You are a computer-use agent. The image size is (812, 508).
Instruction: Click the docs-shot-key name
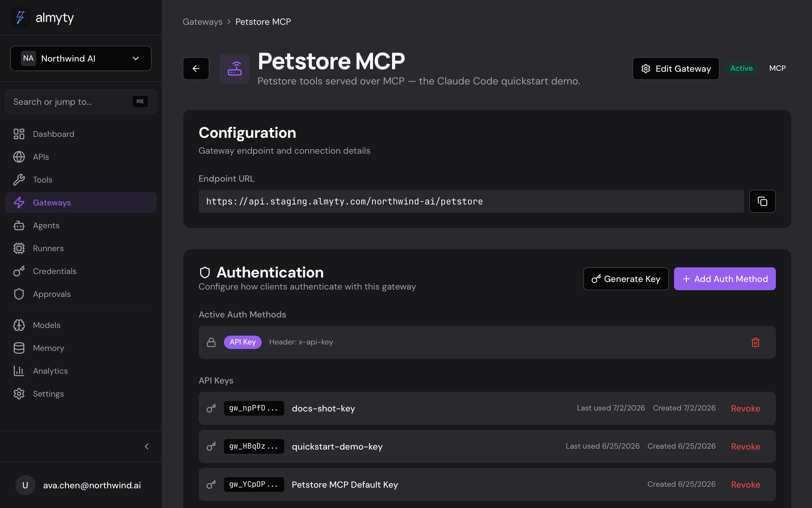coord(324,409)
